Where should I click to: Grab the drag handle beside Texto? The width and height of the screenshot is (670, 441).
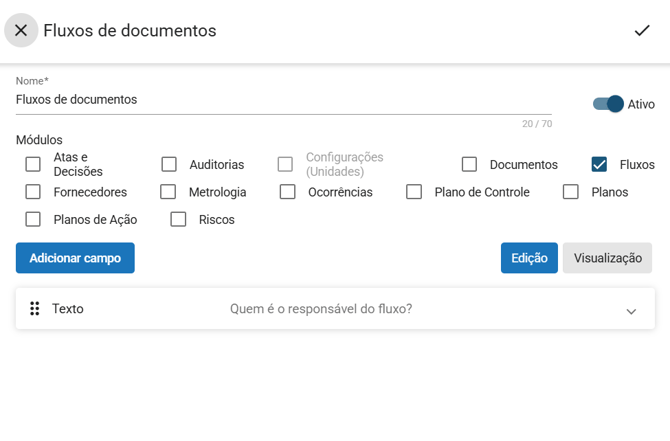[x=34, y=309]
